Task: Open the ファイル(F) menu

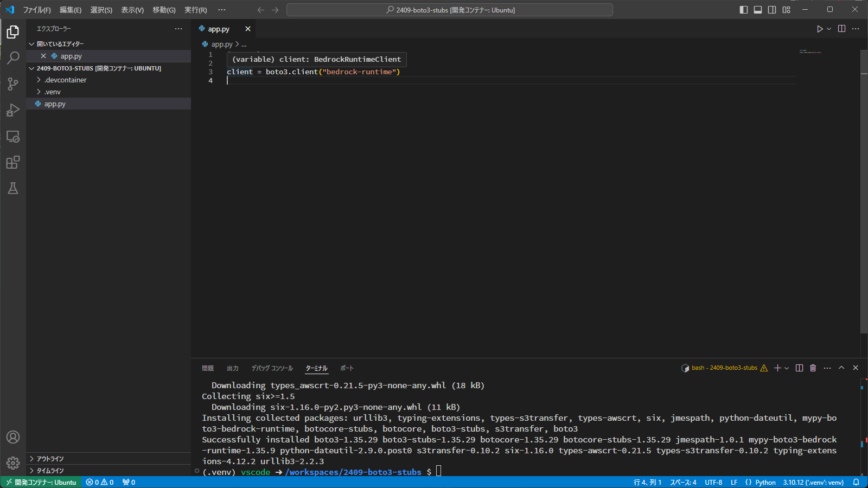Action: click(x=37, y=10)
